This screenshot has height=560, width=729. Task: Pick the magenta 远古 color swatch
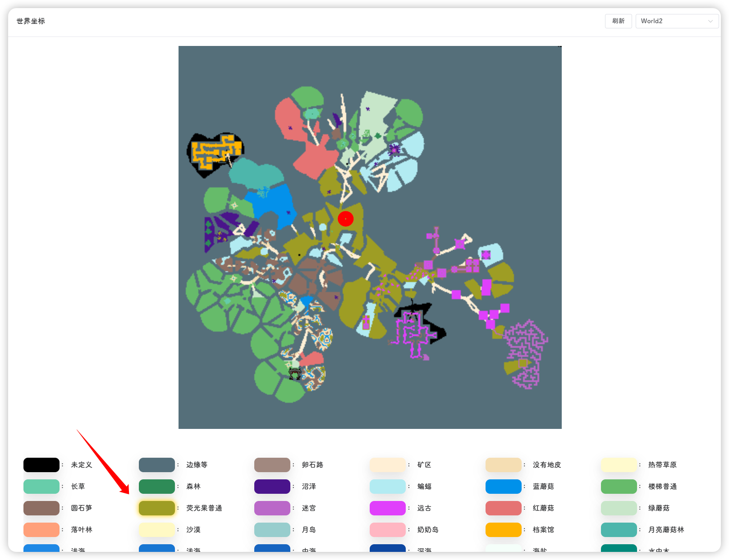click(388, 508)
